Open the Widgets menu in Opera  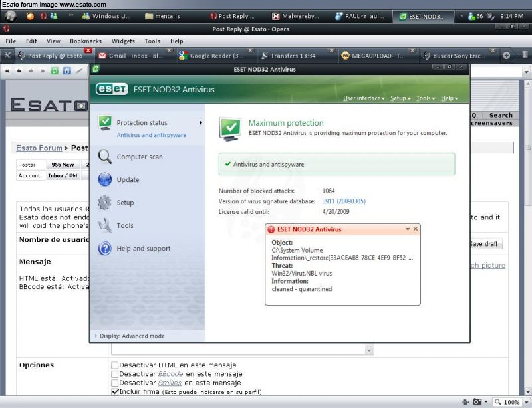pyautogui.click(x=123, y=41)
